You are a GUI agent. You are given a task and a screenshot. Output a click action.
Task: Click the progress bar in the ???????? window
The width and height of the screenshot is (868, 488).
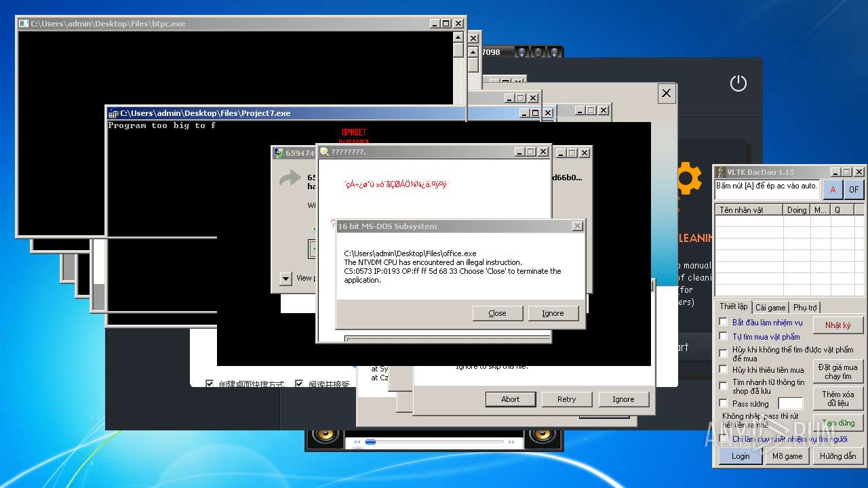(x=448, y=338)
